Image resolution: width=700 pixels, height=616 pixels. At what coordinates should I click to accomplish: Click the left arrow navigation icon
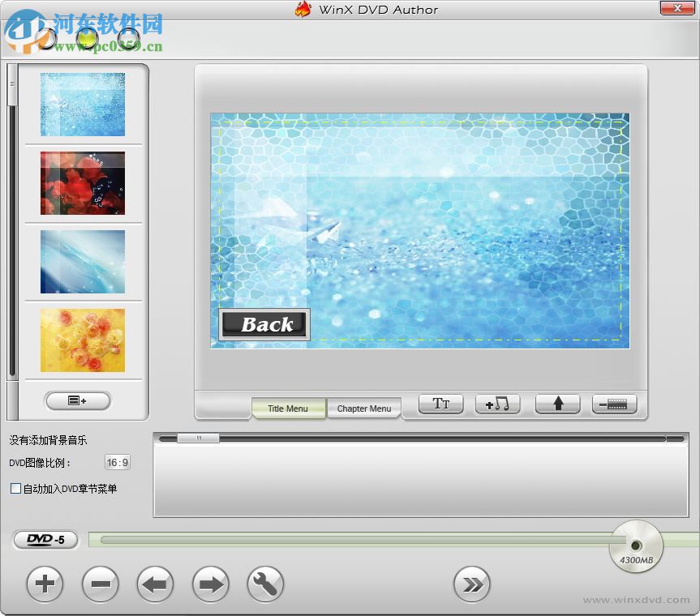tap(155, 584)
